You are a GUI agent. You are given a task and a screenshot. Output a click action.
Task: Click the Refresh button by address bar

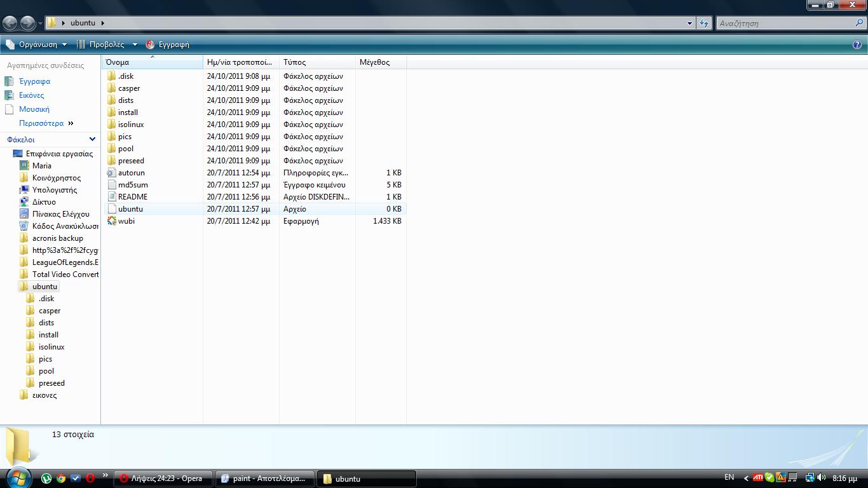click(x=704, y=23)
